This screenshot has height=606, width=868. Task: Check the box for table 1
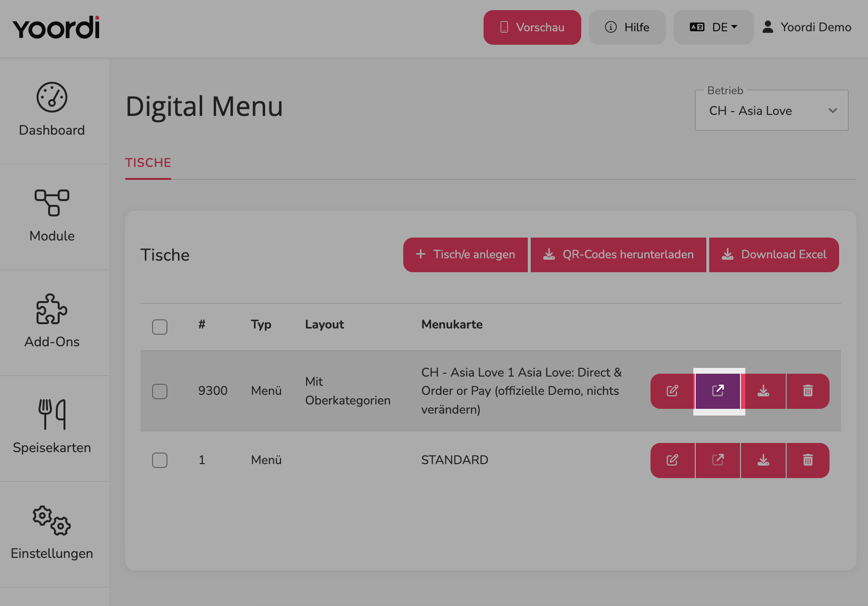point(160,460)
